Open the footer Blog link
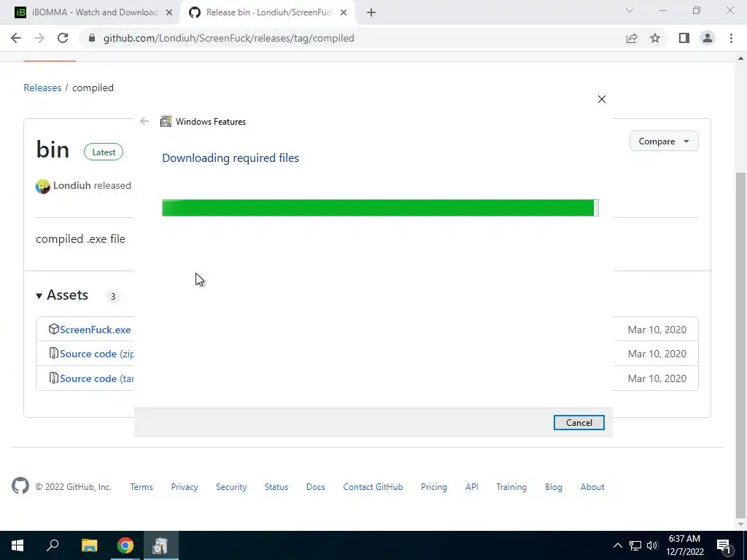The width and height of the screenshot is (747, 560). coord(554,486)
